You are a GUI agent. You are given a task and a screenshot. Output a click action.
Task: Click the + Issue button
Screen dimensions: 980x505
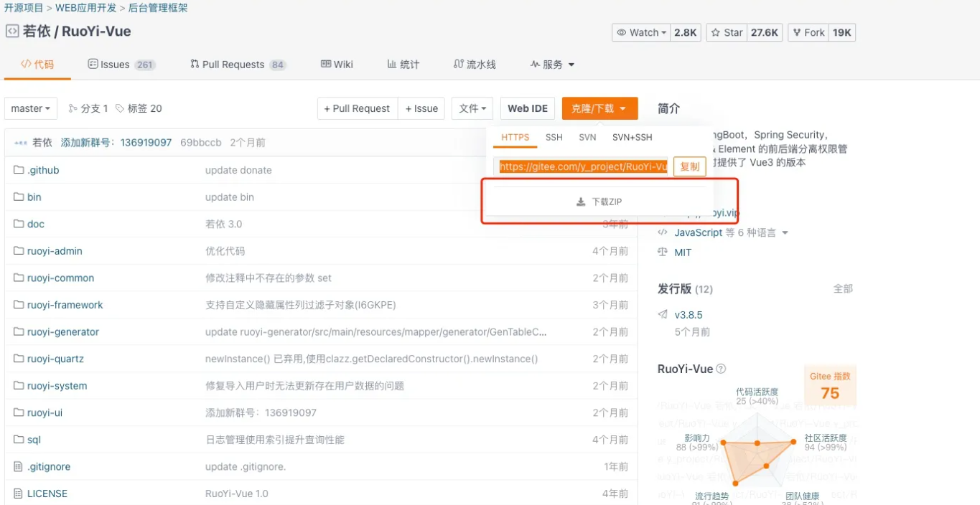click(x=421, y=108)
